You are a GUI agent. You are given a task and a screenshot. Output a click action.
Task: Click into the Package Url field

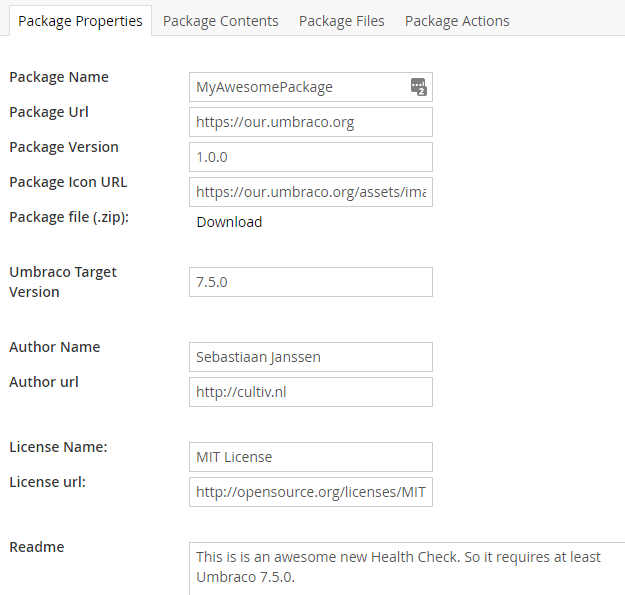311,122
